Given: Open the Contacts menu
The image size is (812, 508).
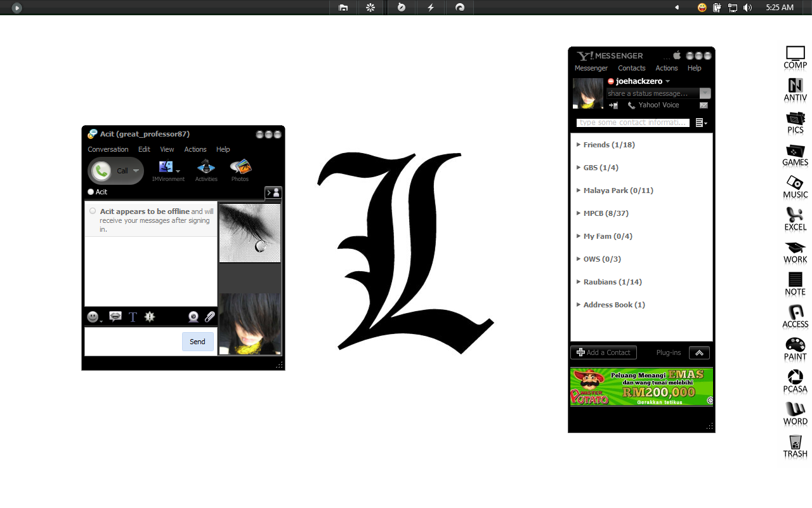Looking at the screenshot, I should pos(632,68).
